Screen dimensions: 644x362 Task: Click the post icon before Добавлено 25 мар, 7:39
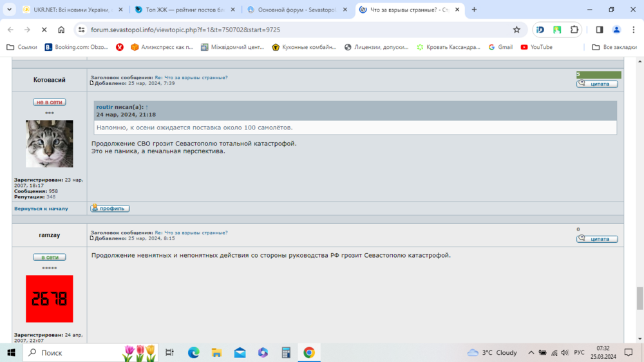pyautogui.click(x=92, y=83)
